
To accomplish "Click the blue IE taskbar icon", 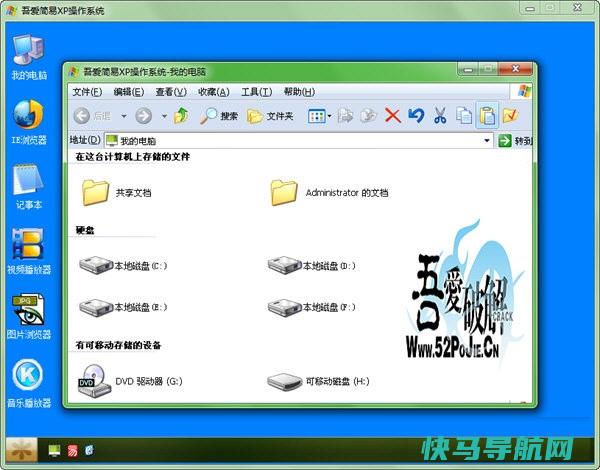I will click(x=89, y=450).
